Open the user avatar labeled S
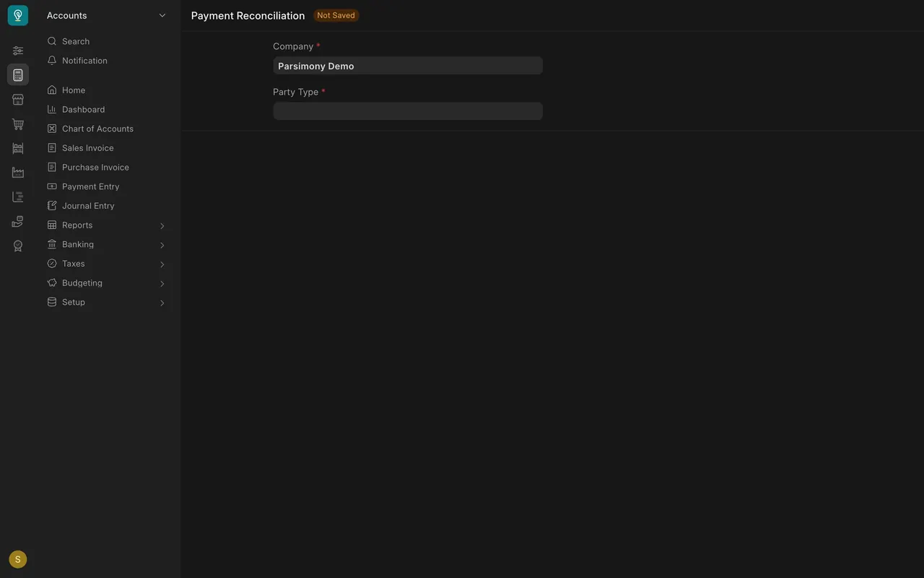924x578 pixels. 18,559
